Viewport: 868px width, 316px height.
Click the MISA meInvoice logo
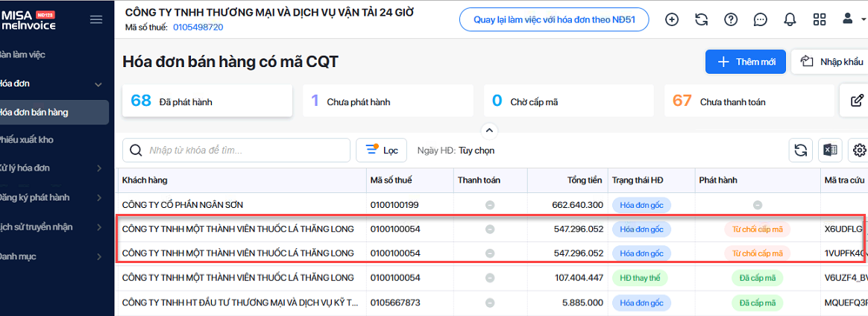28,20
